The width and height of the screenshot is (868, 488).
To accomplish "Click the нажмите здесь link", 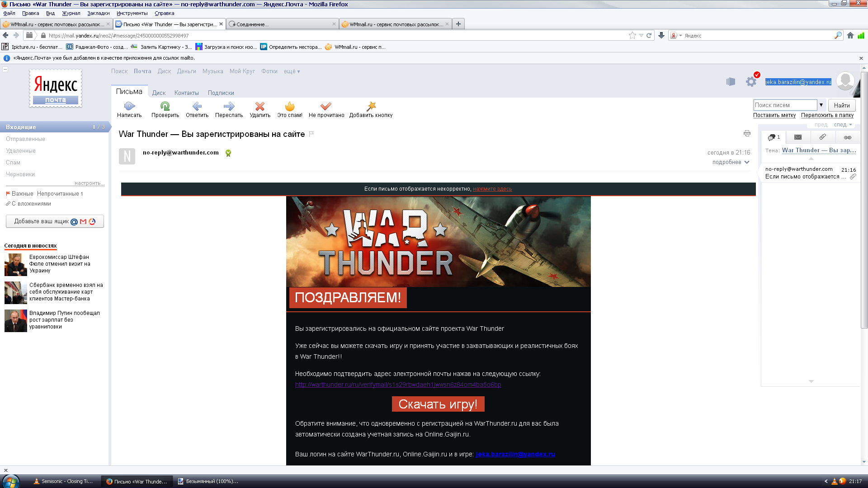I will pos(492,189).
